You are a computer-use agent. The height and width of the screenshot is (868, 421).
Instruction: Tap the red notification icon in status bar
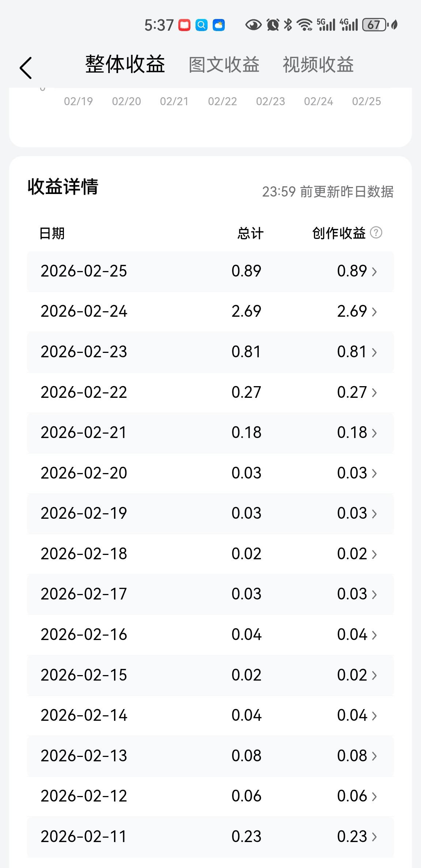(x=184, y=25)
